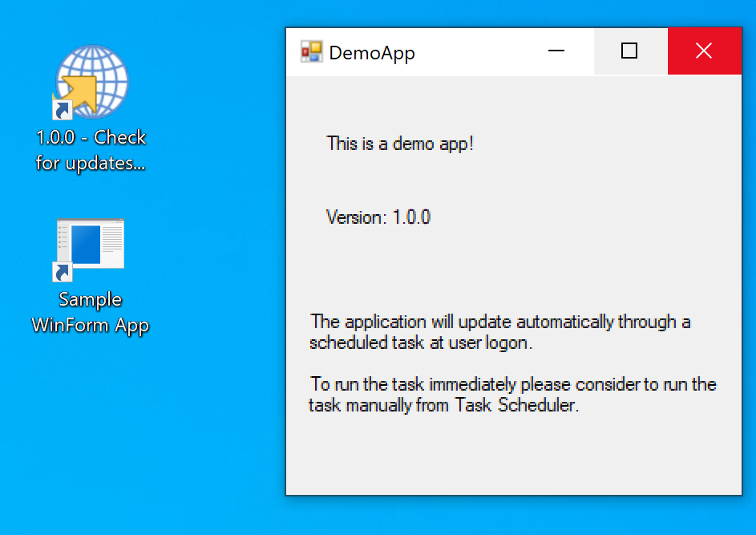Close the DemoApp window
The image size is (756, 535).
click(x=704, y=51)
